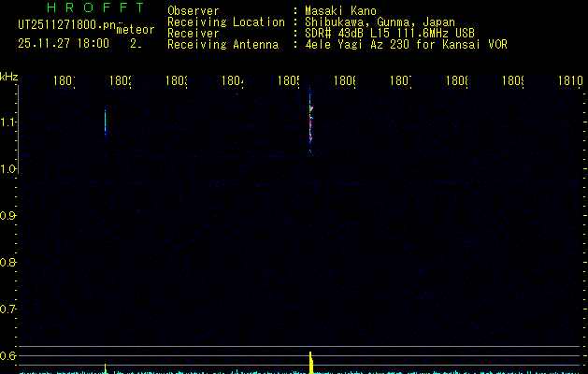588x374 pixels.
Task: Click the 0.6 label at the bottom left
Action: [8, 356]
